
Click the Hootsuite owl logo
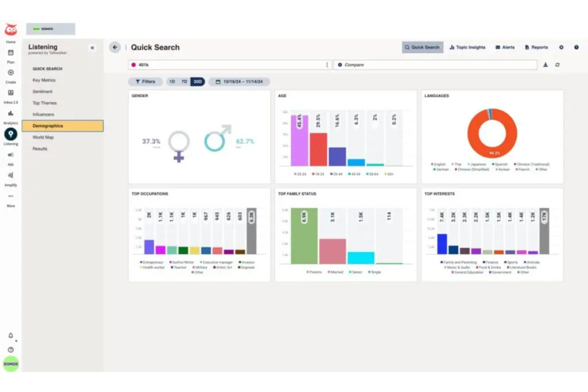[x=11, y=29]
